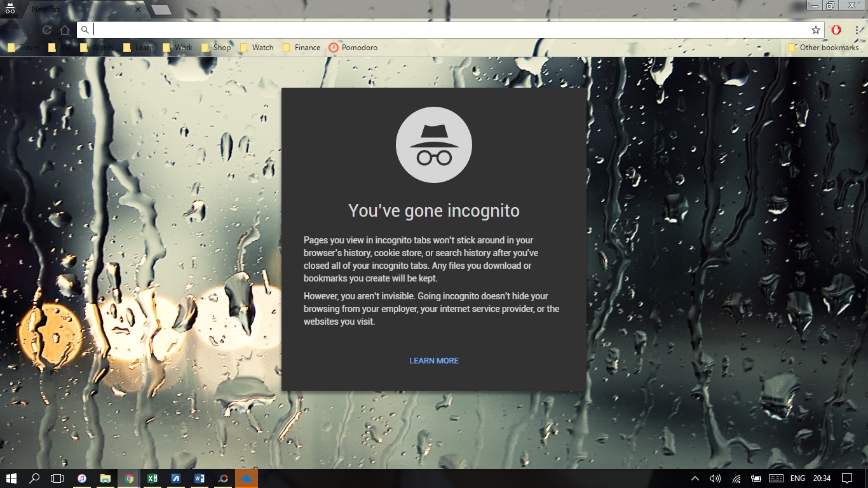Open the volume control in the tray
868x488 pixels.
(x=715, y=478)
